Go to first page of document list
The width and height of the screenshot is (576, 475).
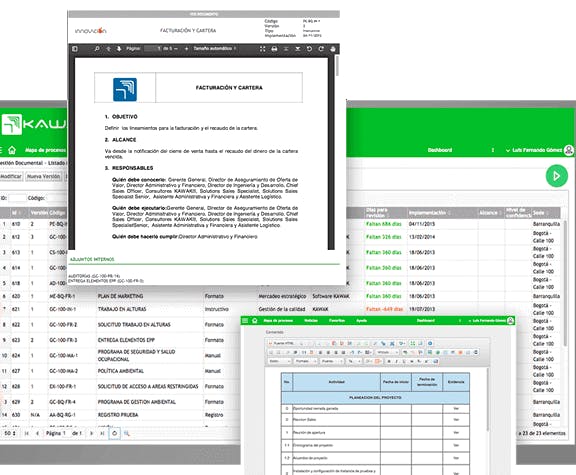click(27, 433)
